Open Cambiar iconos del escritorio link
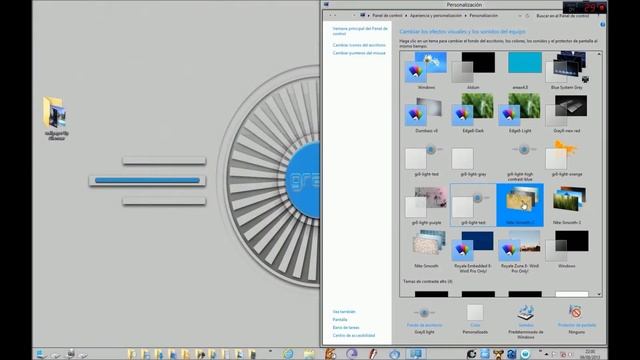 click(359, 45)
